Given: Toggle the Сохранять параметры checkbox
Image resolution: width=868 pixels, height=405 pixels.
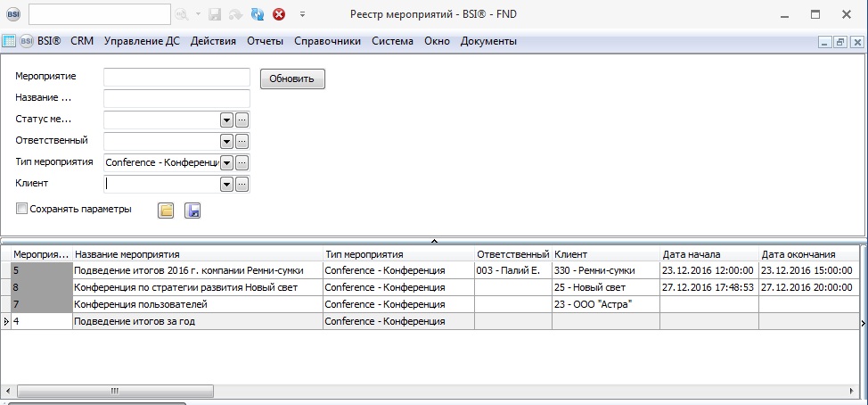Looking at the screenshot, I should click(21, 209).
